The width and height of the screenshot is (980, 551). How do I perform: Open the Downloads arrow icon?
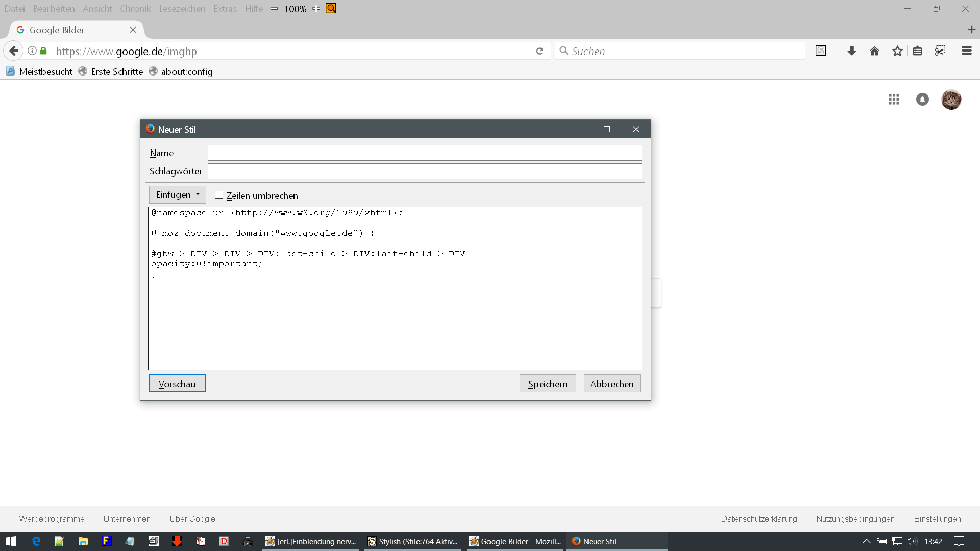pos(851,51)
